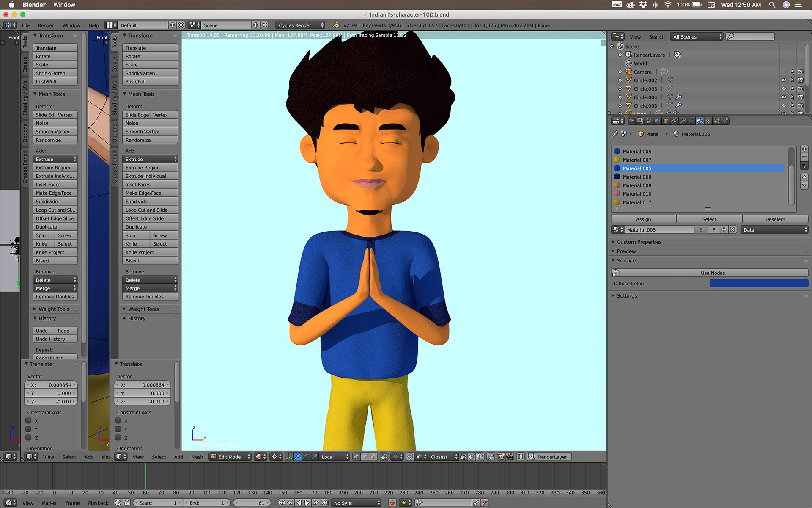
Task: Click the blue Diffuse Color swatch
Action: point(758,283)
